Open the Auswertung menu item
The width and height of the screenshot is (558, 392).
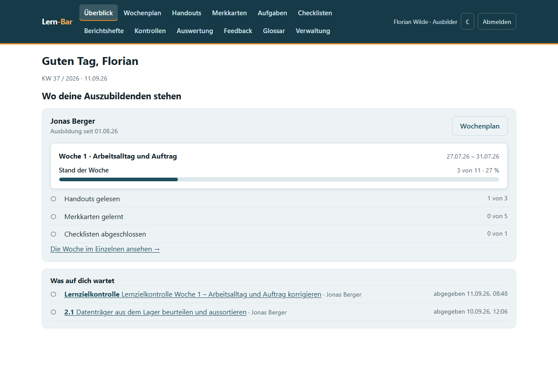[195, 30]
